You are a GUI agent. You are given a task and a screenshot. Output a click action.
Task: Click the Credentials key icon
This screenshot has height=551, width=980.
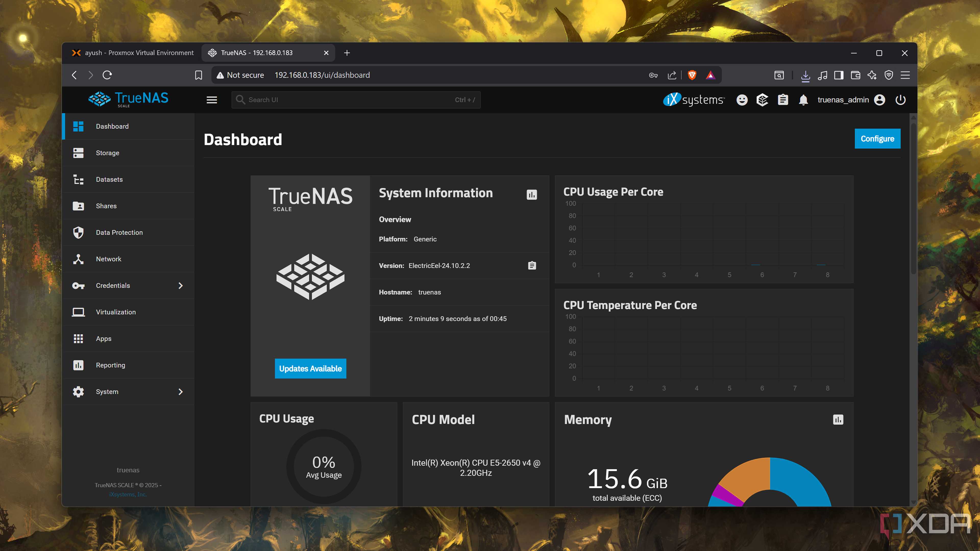point(78,286)
